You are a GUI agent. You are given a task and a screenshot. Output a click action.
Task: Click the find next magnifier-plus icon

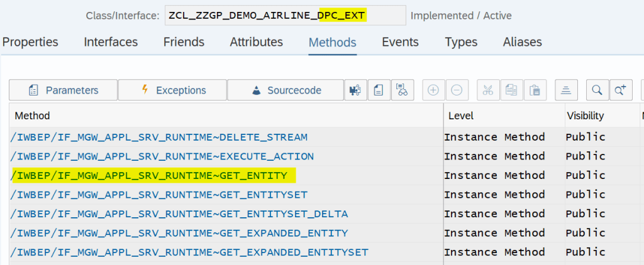click(x=620, y=90)
